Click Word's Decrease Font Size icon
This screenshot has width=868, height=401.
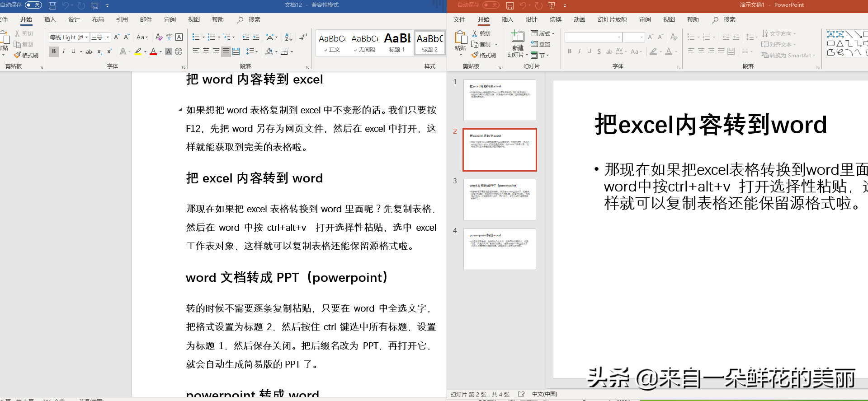[x=127, y=37]
